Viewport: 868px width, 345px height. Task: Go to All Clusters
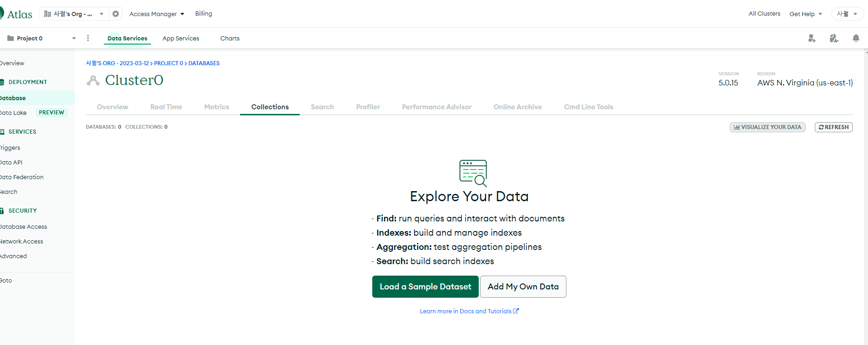click(x=764, y=14)
